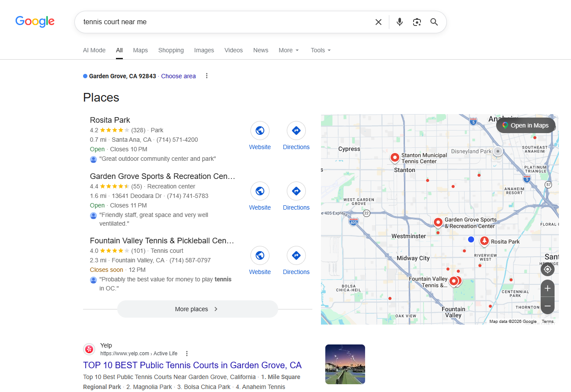Select Garden Grove Sports map pin
This screenshot has width=571, height=392.
[x=438, y=223]
